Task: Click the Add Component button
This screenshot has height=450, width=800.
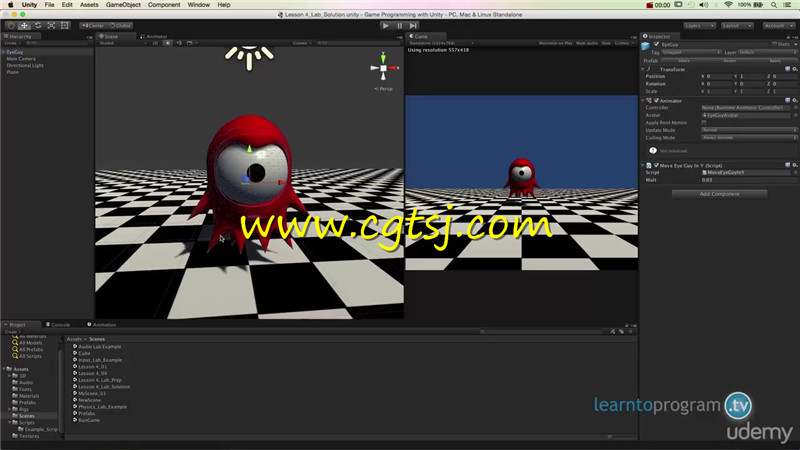Action: 719,194
